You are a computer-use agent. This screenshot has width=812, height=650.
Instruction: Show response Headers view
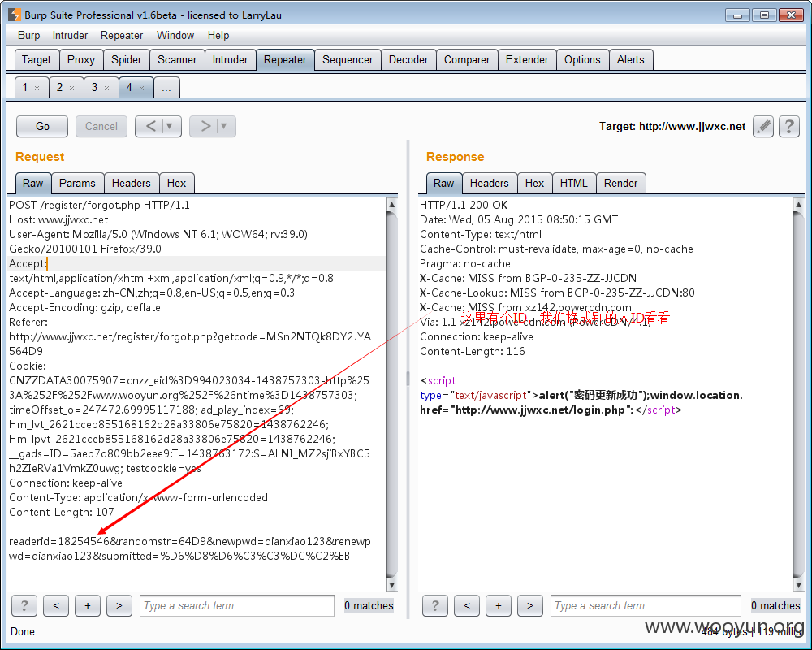click(x=489, y=183)
